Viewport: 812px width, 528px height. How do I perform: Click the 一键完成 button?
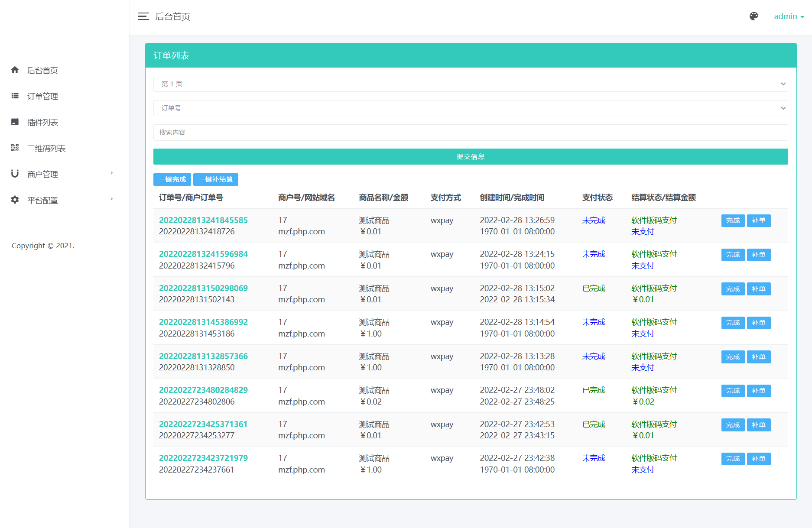pyautogui.click(x=172, y=179)
